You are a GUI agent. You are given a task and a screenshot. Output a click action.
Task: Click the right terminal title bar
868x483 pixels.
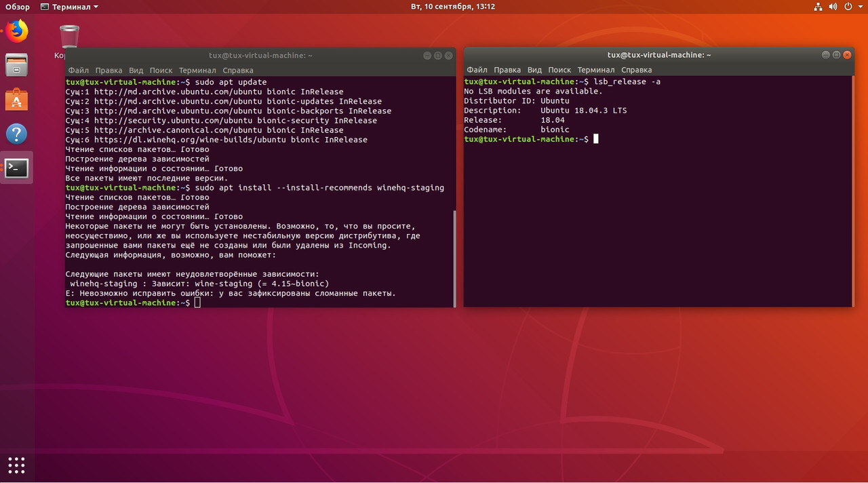tap(659, 55)
